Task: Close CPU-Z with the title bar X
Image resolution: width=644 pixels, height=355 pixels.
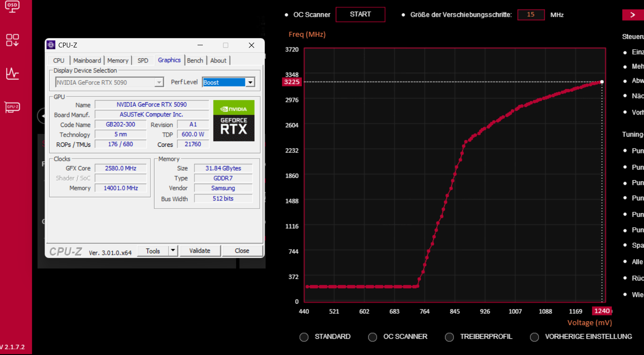Action: click(252, 45)
